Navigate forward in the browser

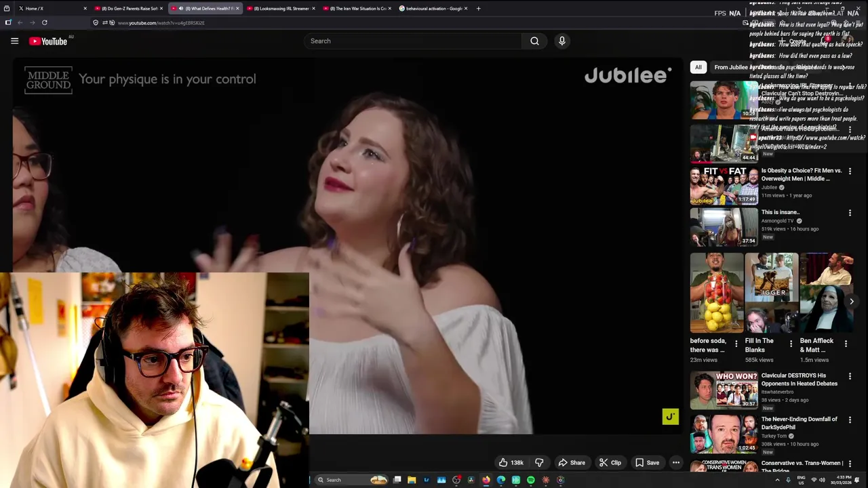coord(32,22)
